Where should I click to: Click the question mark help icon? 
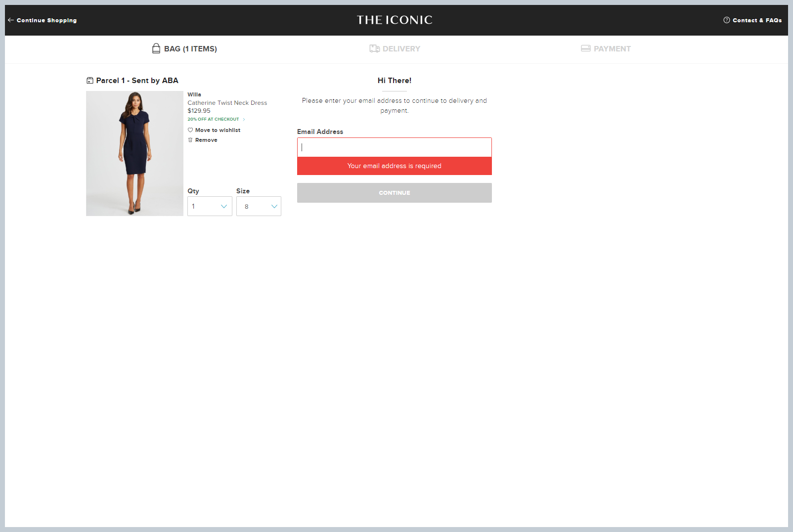(726, 20)
